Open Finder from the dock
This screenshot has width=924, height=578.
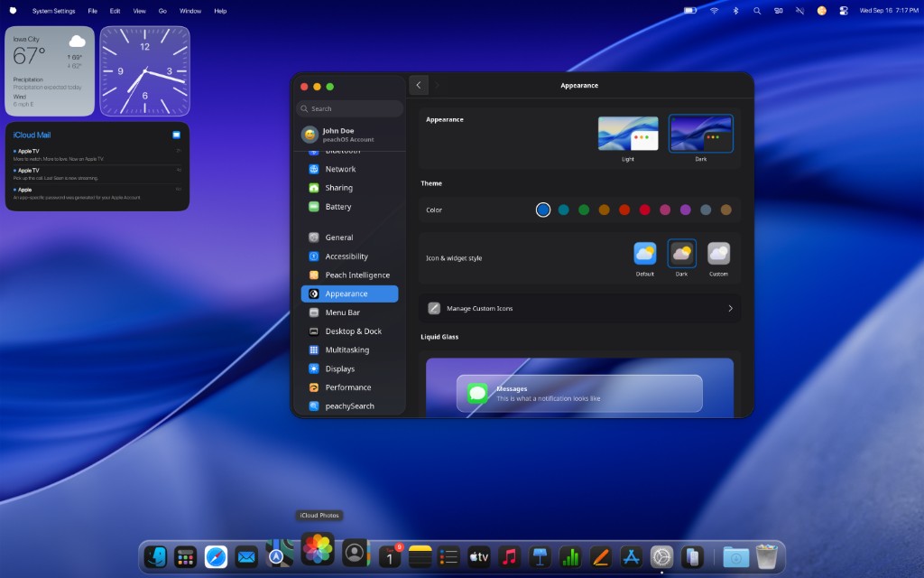[x=155, y=556]
